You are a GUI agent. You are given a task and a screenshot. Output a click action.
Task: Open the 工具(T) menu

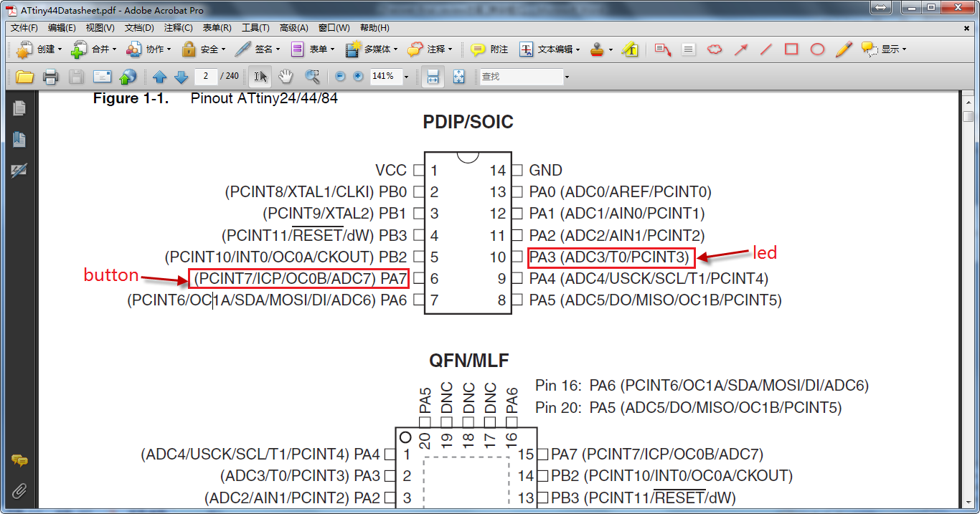255,28
